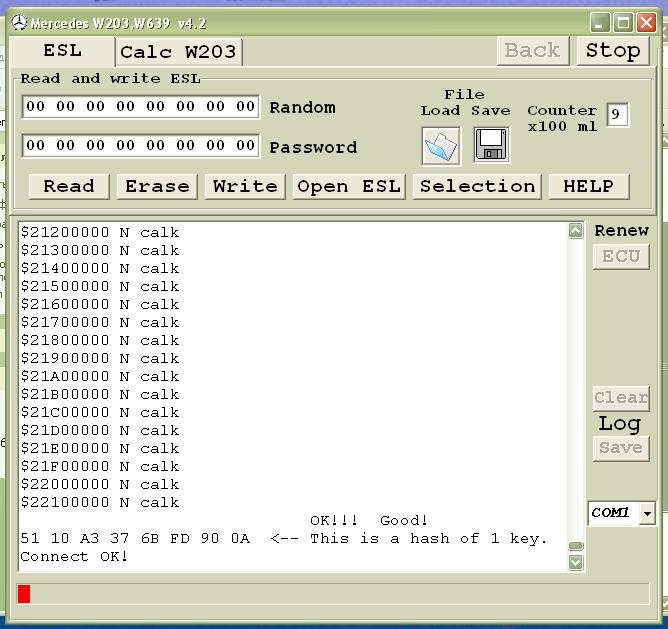
Task: Click the 'Connect OK!' log line
Action: (x=74, y=557)
